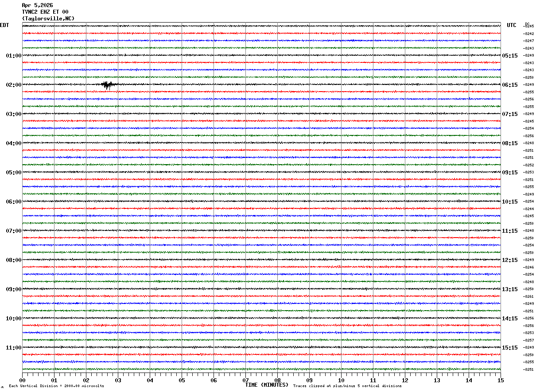The height and width of the screenshot is (392, 536).
Task: Click the "06:15" UTC time label
Action: [509, 85]
